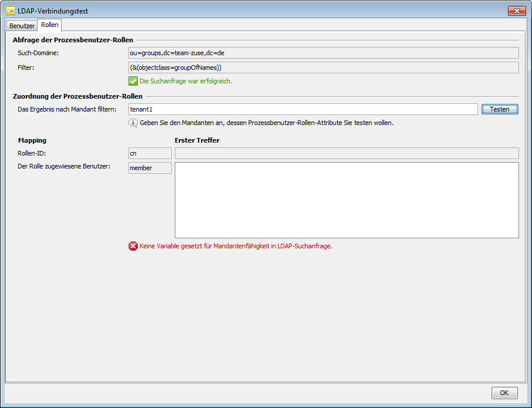Image resolution: width=532 pixels, height=408 pixels.
Task: Click inside the tenant1 filter input field
Action: pyautogui.click(x=303, y=109)
